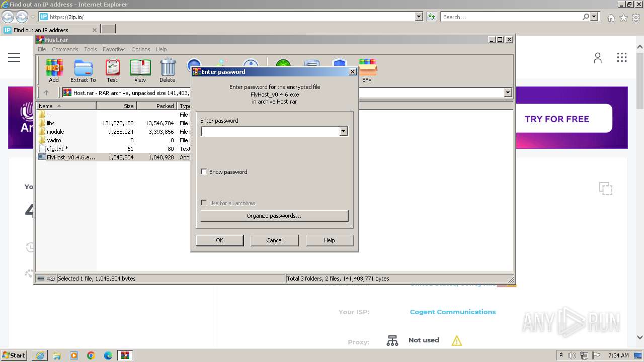This screenshot has width=644, height=362.
Task: Click the Add toolbar icon in WinRAR
Action: tap(54, 70)
